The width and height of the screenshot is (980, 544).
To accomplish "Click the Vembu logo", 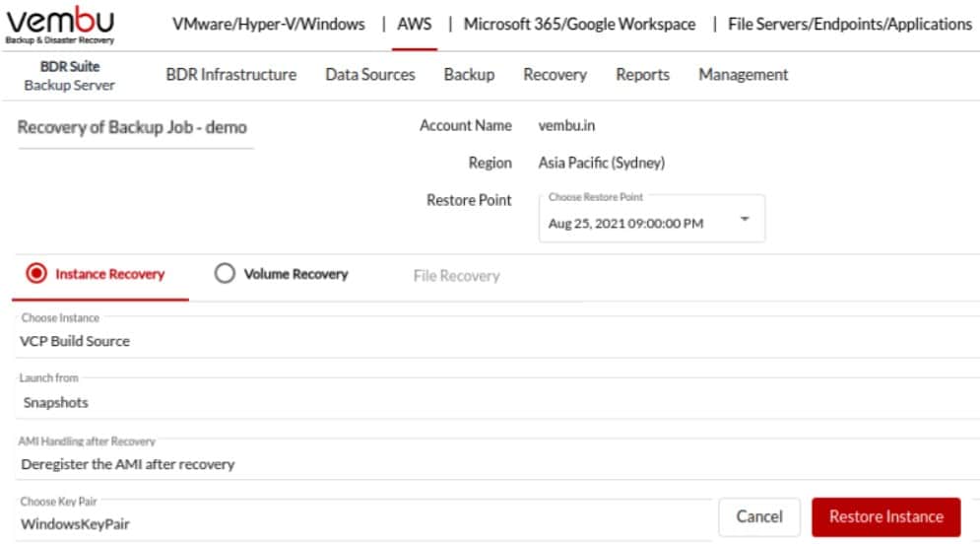I will coord(60,25).
